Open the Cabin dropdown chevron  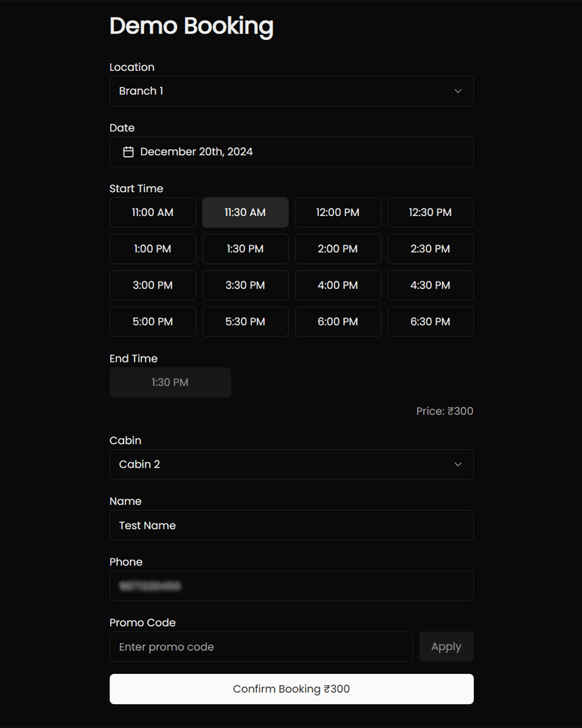tap(458, 464)
